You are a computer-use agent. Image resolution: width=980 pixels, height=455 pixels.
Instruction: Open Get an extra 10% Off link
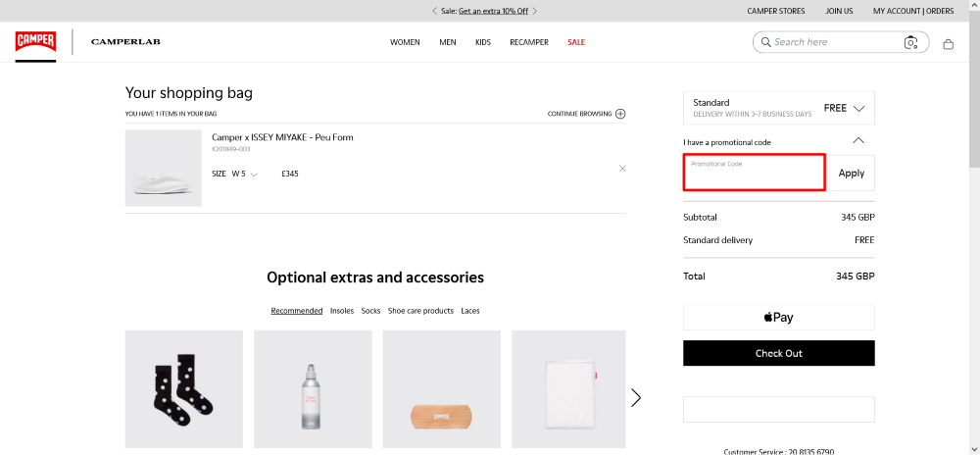(493, 11)
